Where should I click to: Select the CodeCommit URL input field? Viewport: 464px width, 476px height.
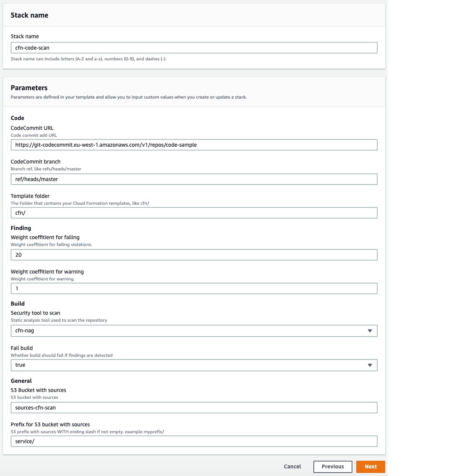click(x=194, y=145)
